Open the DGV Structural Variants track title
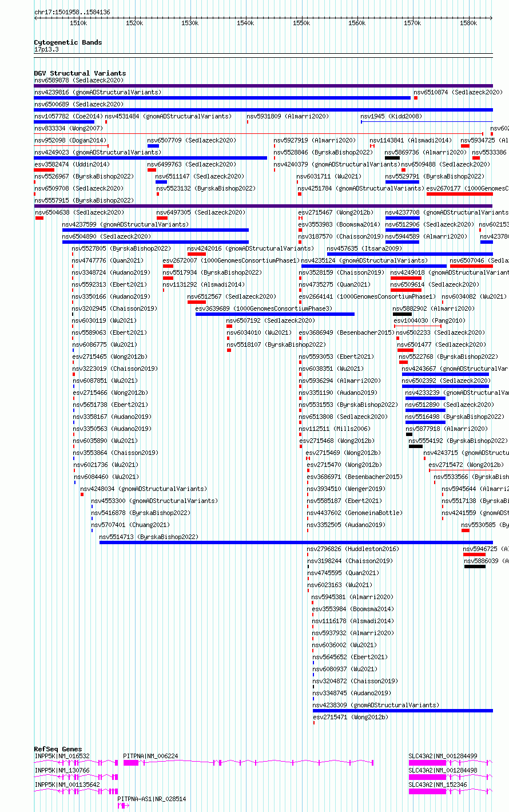This screenshot has width=509, height=812. coord(80,73)
